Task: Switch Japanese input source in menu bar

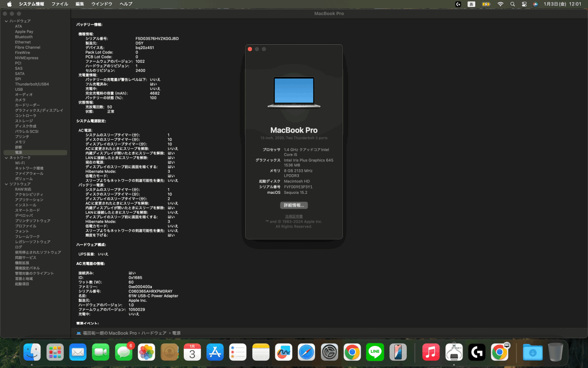Action: pyautogui.click(x=472, y=4)
